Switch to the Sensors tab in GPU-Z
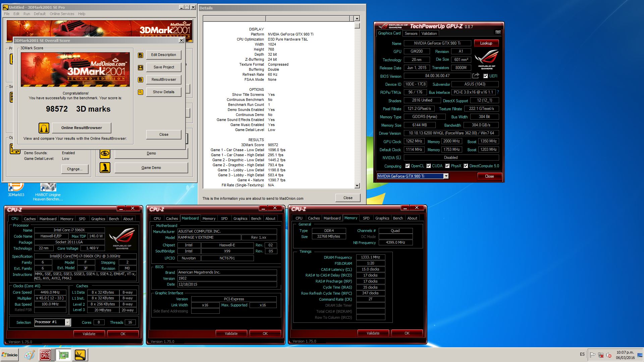Viewport: 644px width, 362px height. point(411,34)
